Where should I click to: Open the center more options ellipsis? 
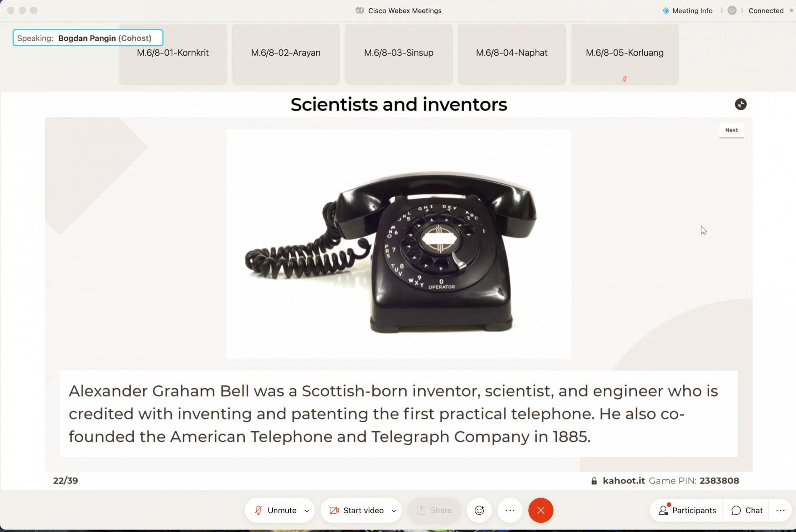510,510
